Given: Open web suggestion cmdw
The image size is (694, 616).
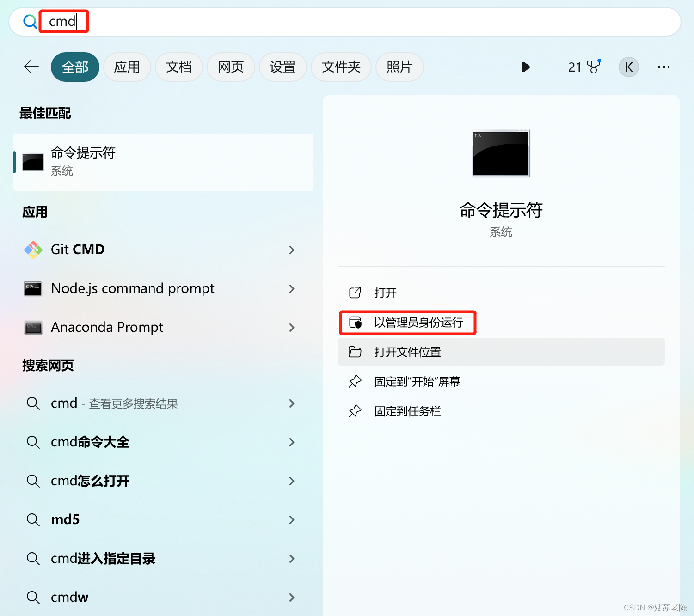Looking at the screenshot, I should click(163, 598).
